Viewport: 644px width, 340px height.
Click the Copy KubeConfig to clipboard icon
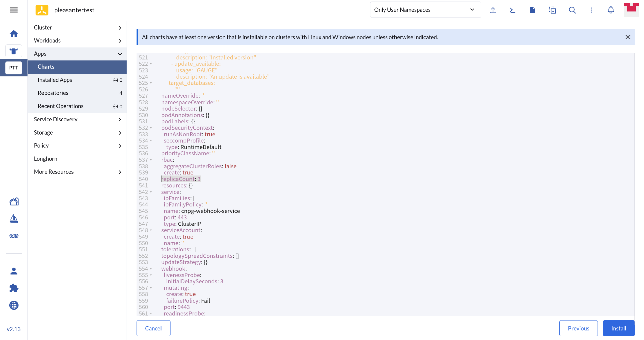(552, 10)
